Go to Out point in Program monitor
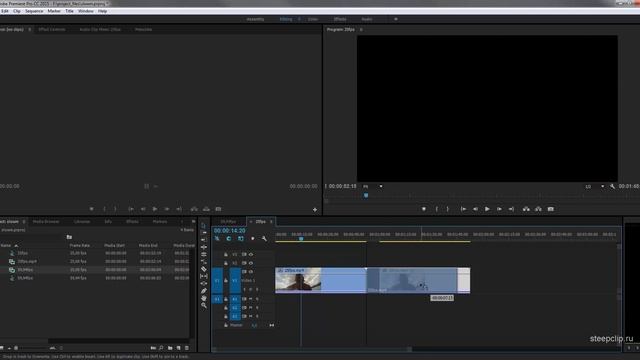The image size is (640, 360). pos(511,209)
